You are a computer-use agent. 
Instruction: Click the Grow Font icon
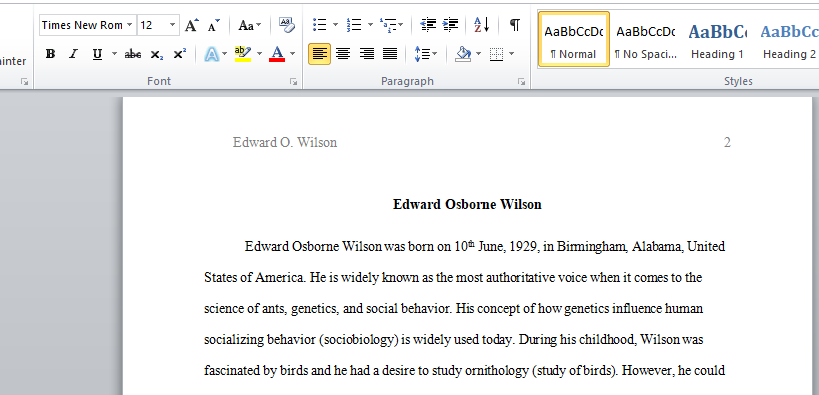coord(192,25)
